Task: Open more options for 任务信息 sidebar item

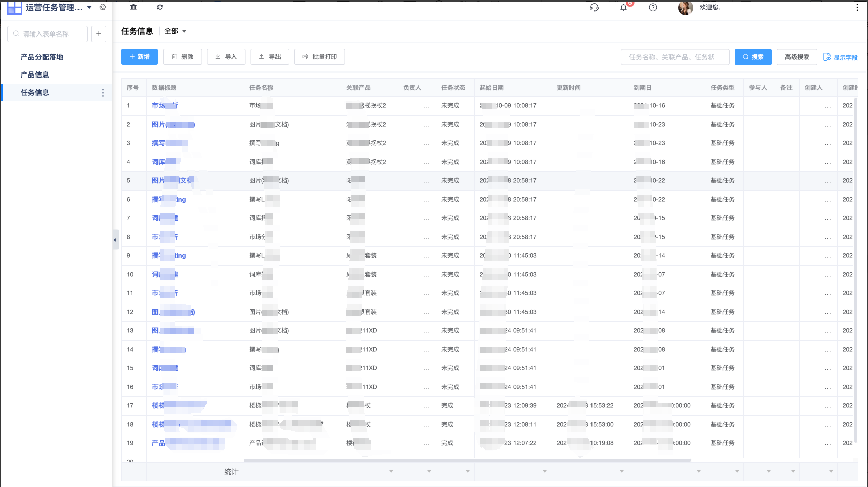Action: [103, 93]
